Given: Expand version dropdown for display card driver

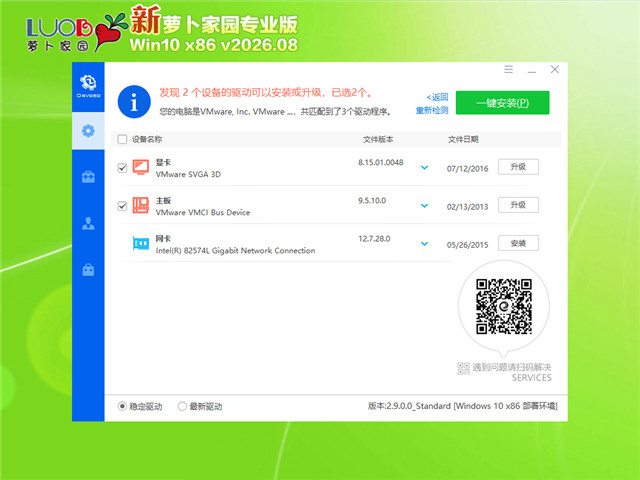Looking at the screenshot, I should [x=424, y=167].
